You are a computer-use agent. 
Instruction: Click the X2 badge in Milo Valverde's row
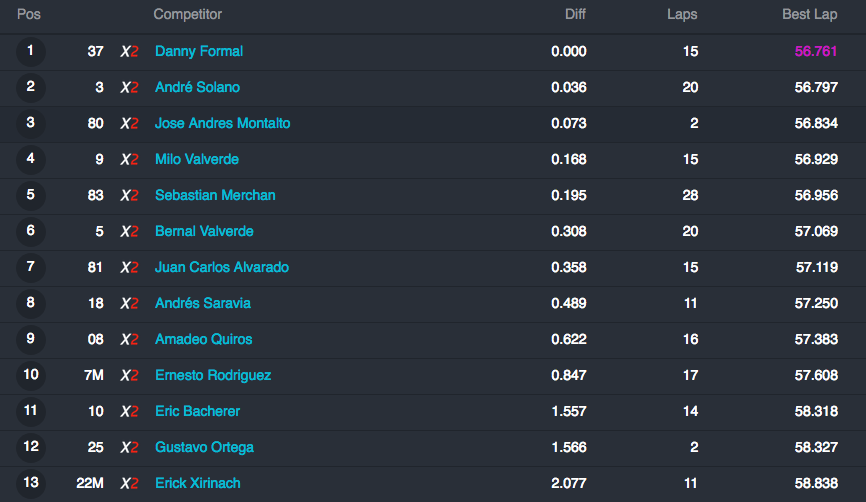click(129, 160)
